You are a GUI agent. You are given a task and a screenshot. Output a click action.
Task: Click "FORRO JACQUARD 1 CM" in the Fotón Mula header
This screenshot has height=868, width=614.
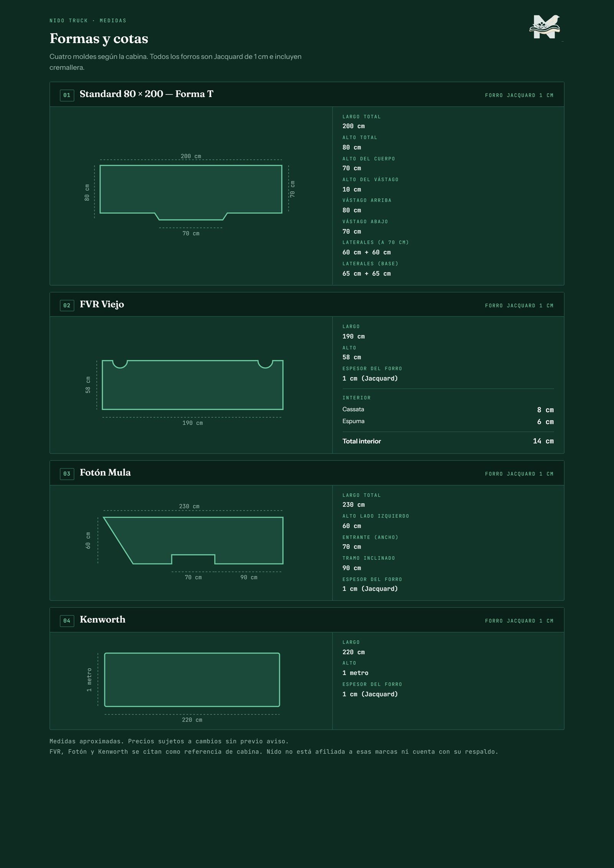tap(519, 474)
